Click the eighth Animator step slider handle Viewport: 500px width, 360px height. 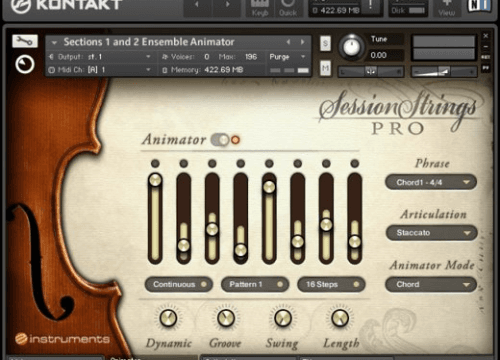tap(355, 241)
